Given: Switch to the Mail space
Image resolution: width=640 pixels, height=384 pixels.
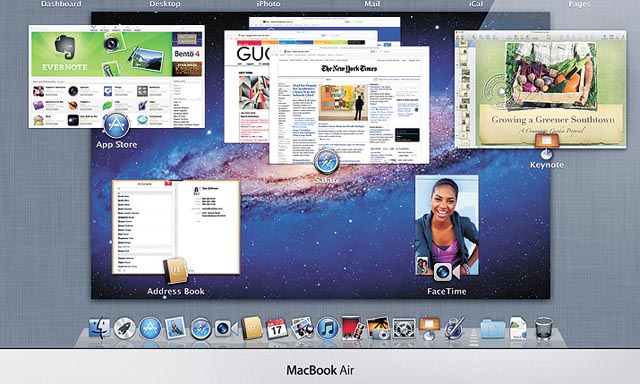Looking at the screenshot, I should click(372, 4).
